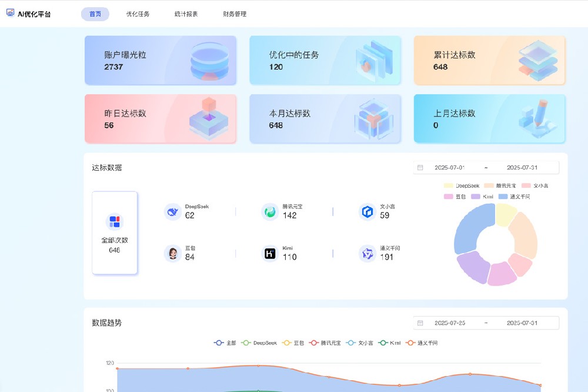
Task: Toggle 通义千问 series in trend chart legend
Action: point(421,343)
